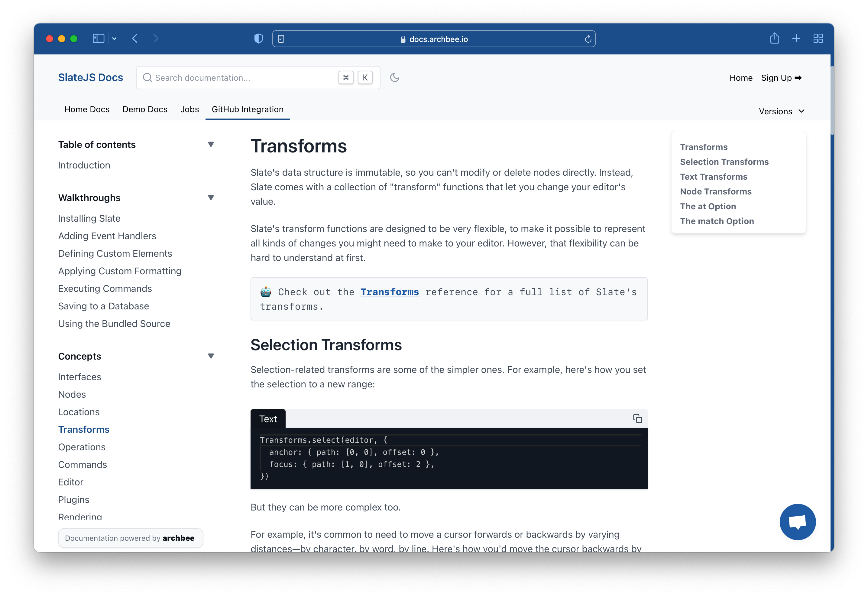Viewport: 868px width, 597px height.
Task: Collapse the Table of contents section
Action: pyautogui.click(x=211, y=144)
